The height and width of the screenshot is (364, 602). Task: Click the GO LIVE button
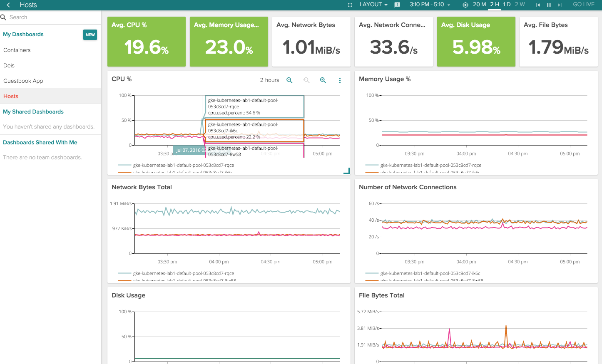(x=584, y=5)
